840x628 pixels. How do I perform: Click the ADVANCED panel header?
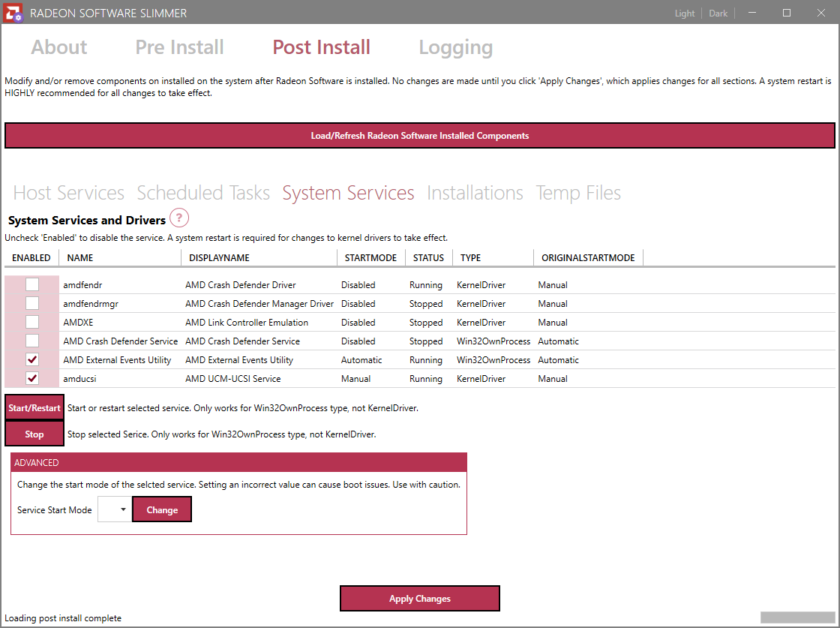tap(239, 462)
